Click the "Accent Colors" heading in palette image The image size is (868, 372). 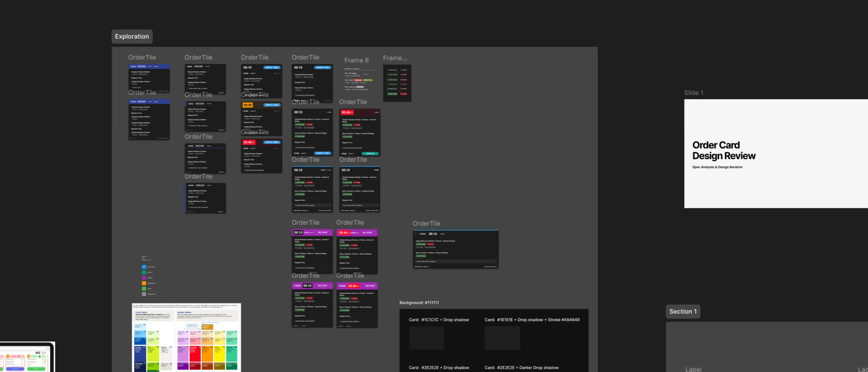(184, 312)
